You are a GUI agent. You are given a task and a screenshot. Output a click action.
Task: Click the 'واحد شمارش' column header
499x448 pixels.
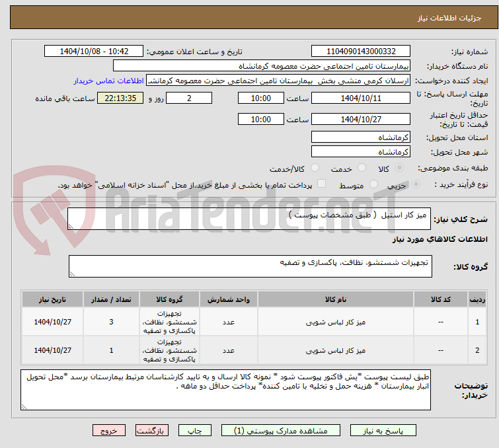click(x=229, y=299)
